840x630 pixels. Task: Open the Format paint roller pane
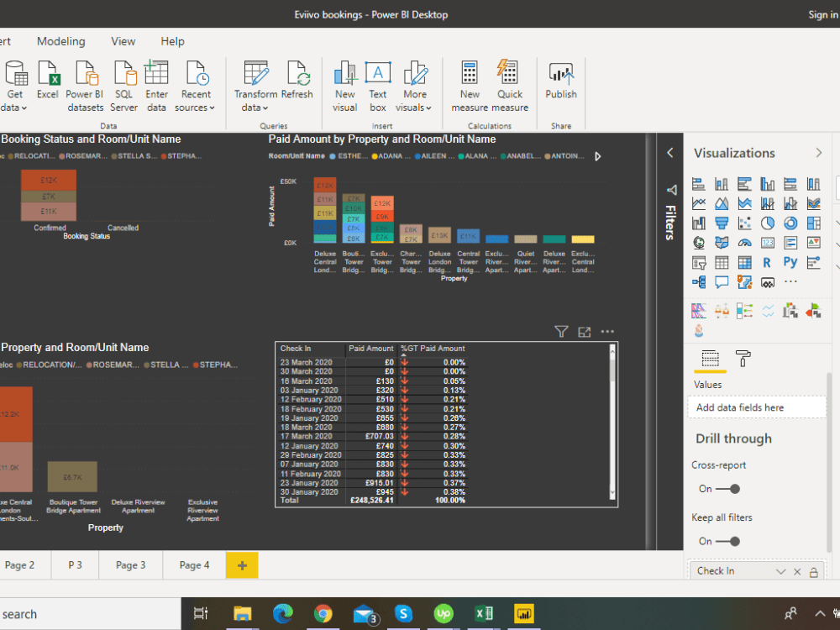743,359
